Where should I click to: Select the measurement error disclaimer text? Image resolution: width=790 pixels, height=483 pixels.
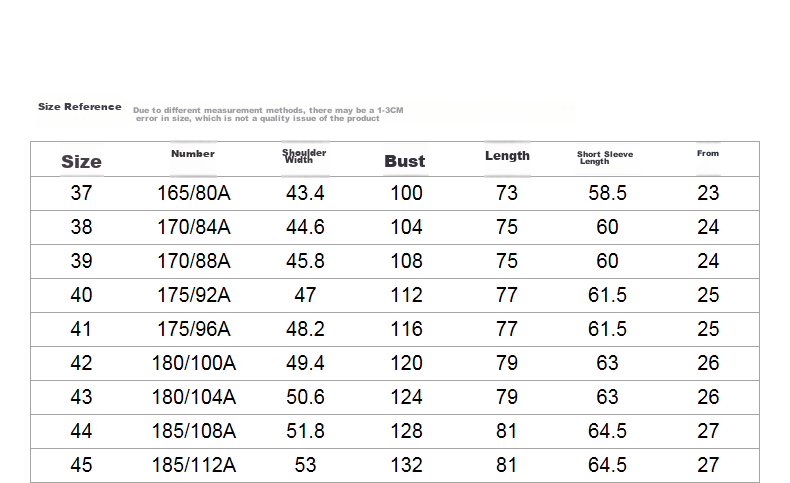tap(268, 114)
